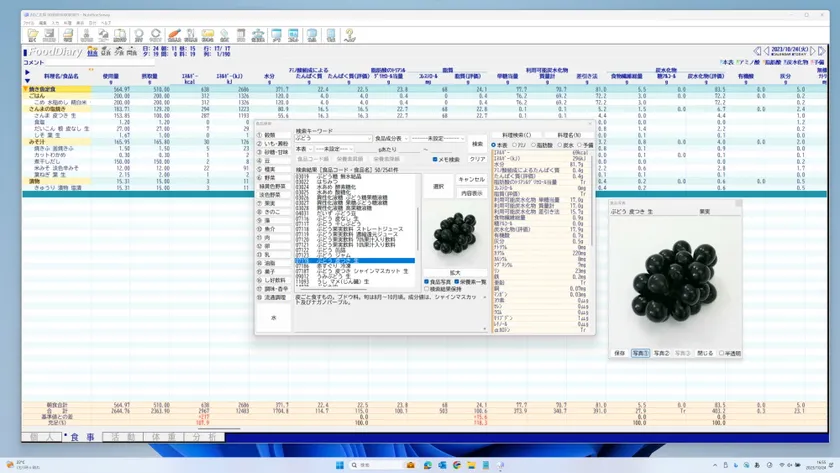Go to the next day arrow
Screen dimensions: 840x473
(x=813, y=51)
